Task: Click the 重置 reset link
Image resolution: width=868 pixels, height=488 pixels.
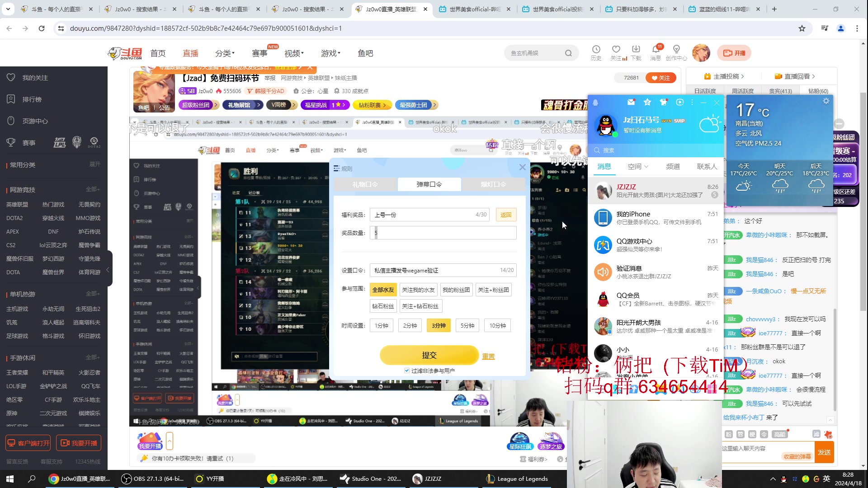Action: pos(488,356)
